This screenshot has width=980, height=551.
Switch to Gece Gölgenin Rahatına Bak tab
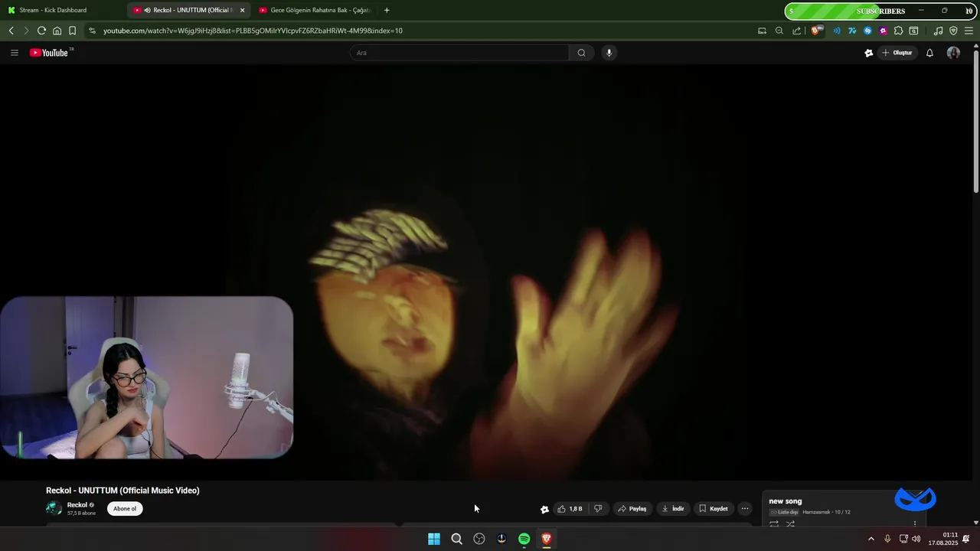click(x=314, y=10)
